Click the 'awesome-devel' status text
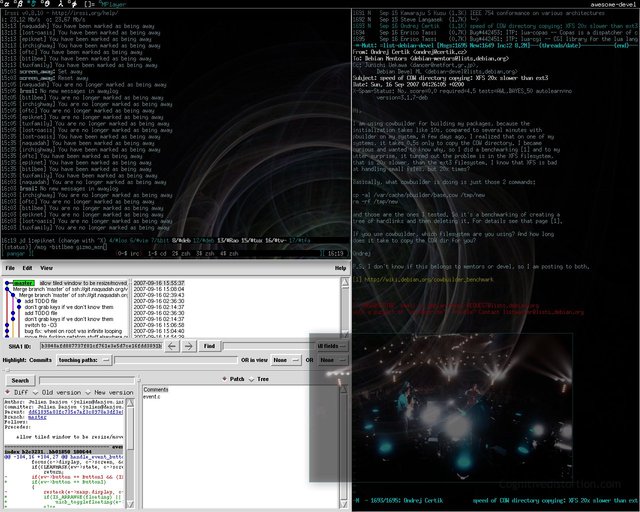The image size is (640, 512). (x=613, y=4)
